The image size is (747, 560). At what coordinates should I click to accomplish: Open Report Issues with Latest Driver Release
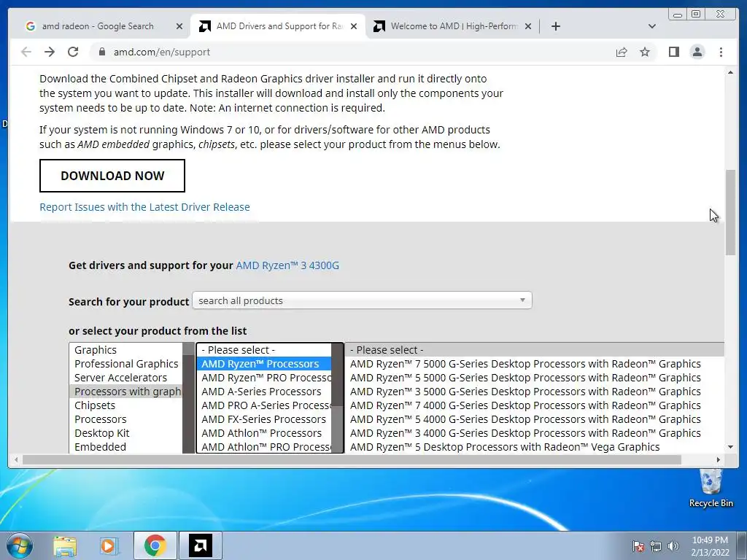point(145,207)
